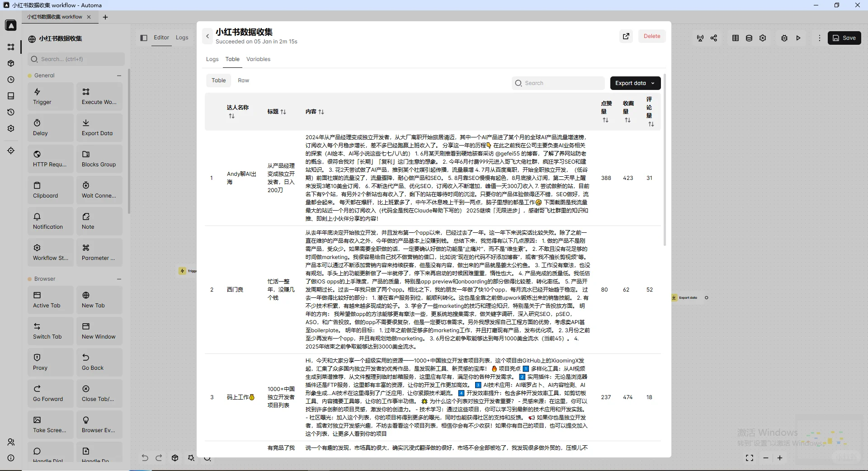Open the Export data dropdown arrow
The image size is (868, 471).
coord(652,83)
